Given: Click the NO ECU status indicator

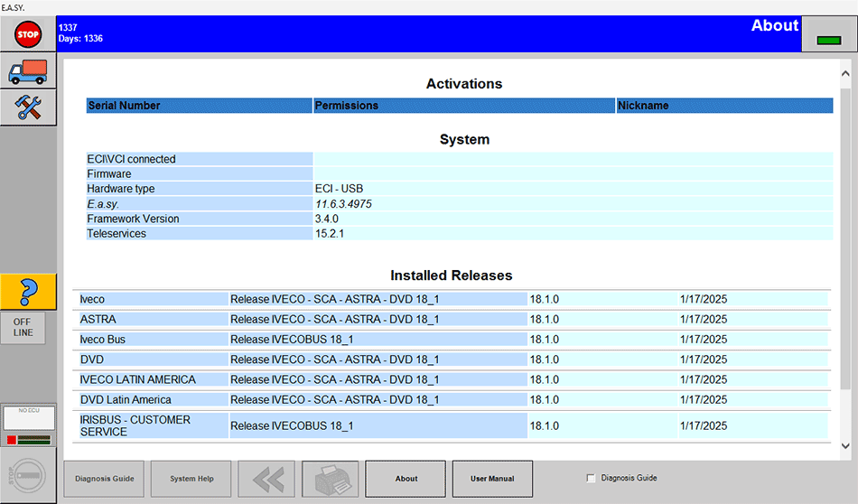Looking at the screenshot, I should point(29,418).
